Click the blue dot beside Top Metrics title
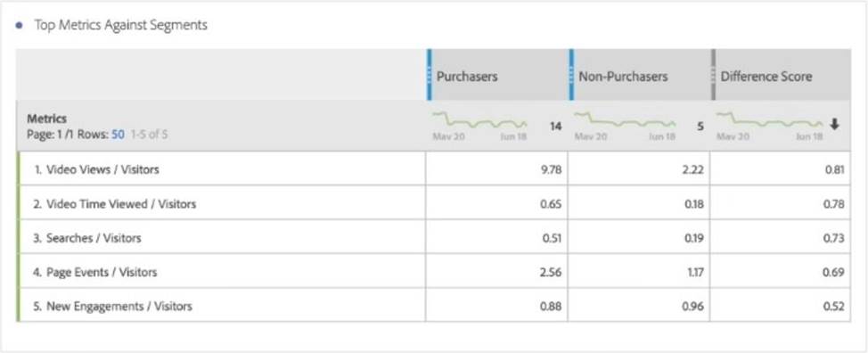The width and height of the screenshot is (868, 353). pos(20,26)
